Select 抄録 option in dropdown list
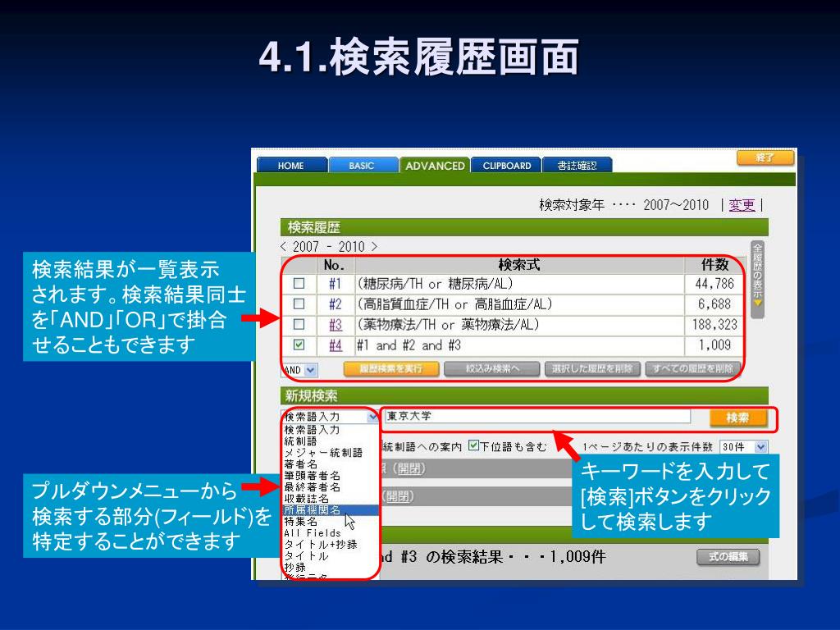The height and width of the screenshot is (630, 840). [294, 568]
